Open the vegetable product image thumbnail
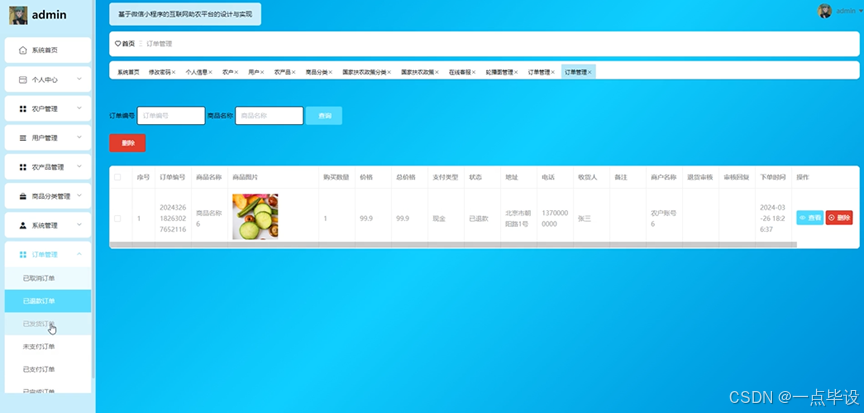 pos(255,216)
